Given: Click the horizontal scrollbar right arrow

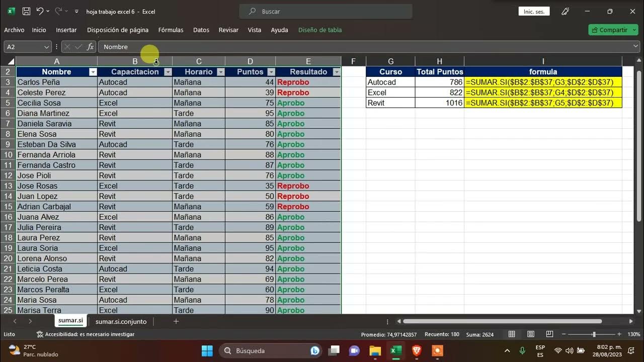Looking at the screenshot, I should click(631, 321).
